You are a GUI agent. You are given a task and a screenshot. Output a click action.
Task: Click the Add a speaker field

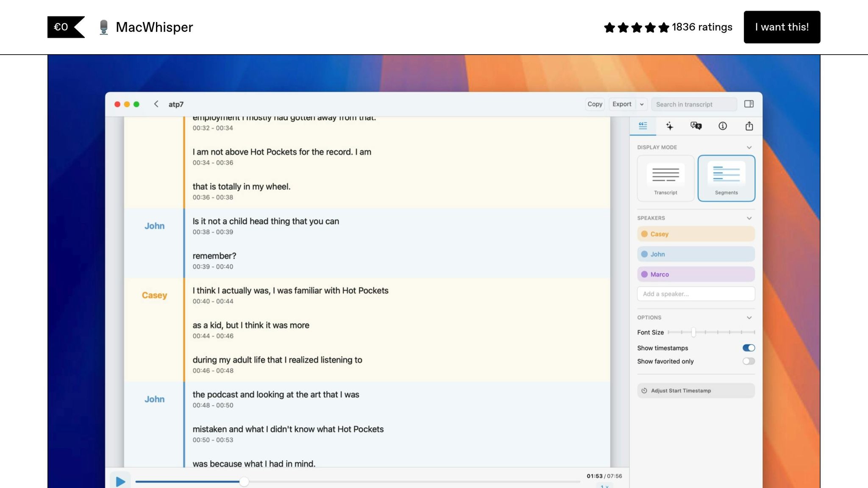point(696,294)
